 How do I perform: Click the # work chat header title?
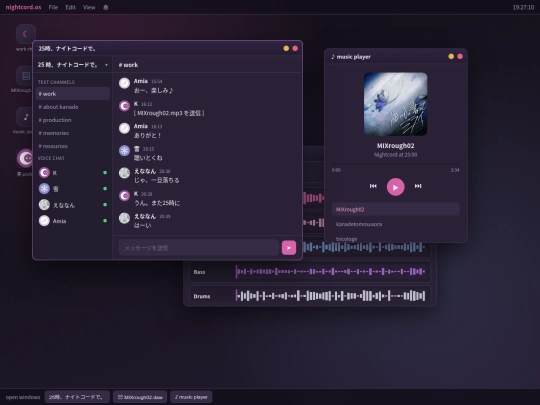128,65
